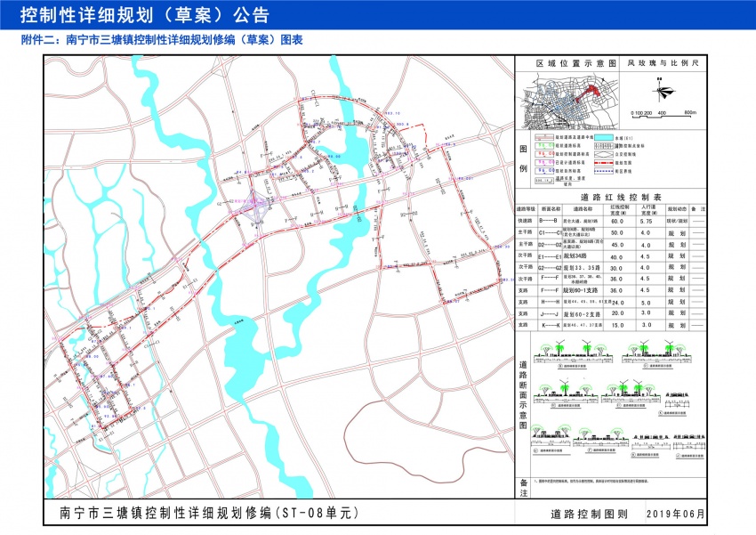Screen dimensions: 756x535
Task: Click the blue dotted boundary legend symbol
Action: (x=604, y=171)
